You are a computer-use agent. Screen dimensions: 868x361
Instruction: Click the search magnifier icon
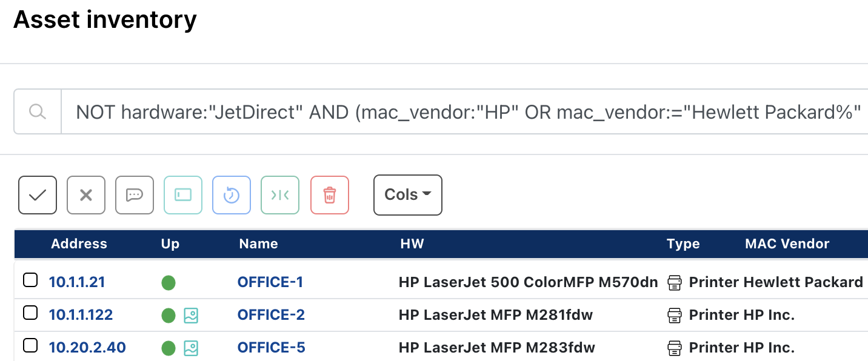coord(38,111)
